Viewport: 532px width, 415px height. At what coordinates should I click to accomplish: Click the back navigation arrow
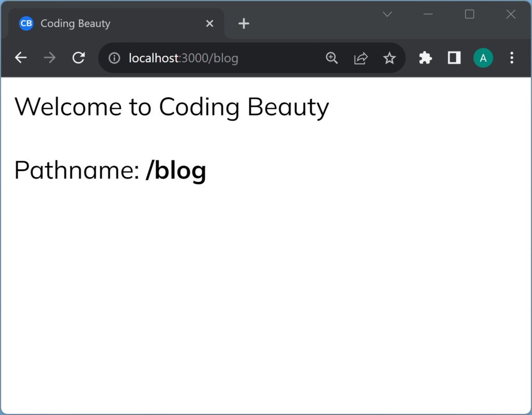21,58
